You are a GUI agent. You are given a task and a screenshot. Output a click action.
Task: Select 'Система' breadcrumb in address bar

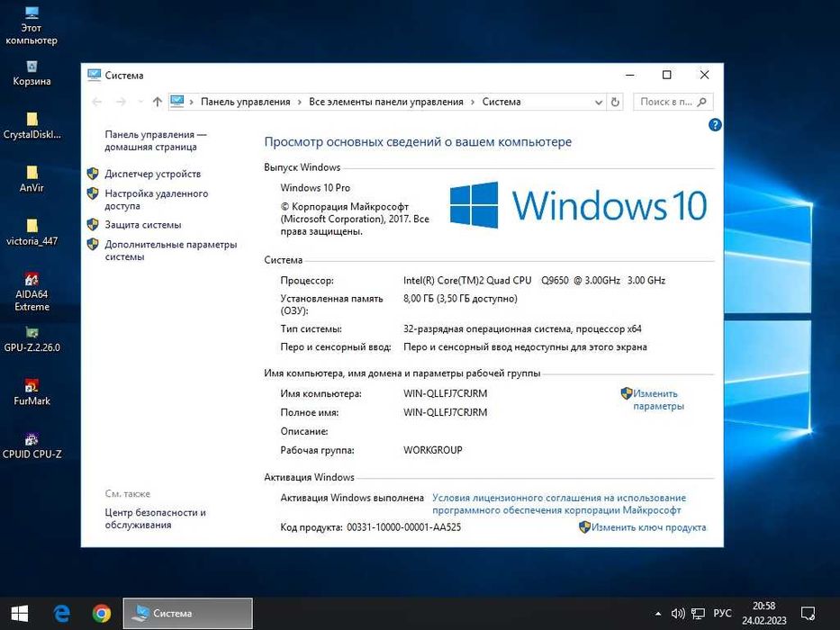(x=501, y=102)
